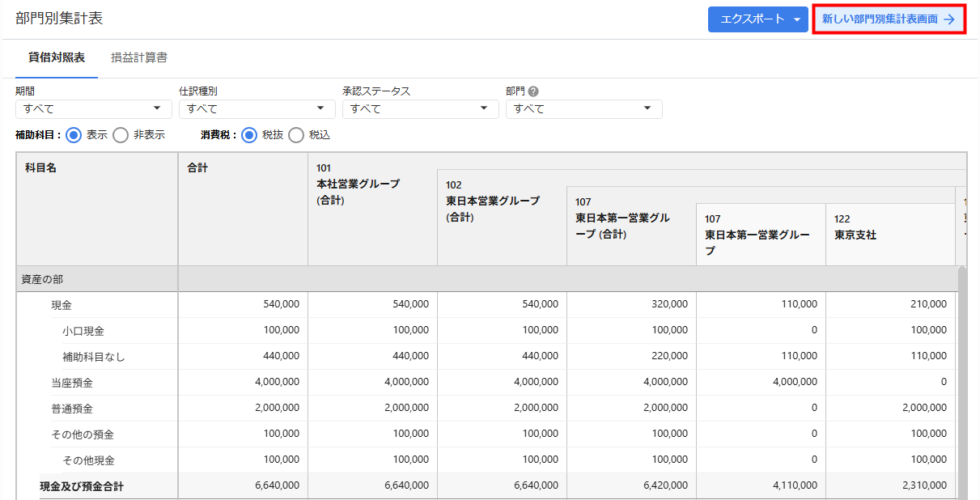Image resolution: width=980 pixels, height=500 pixels.
Task: Choose 税込 for 消費税
Action: (x=297, y=135)
